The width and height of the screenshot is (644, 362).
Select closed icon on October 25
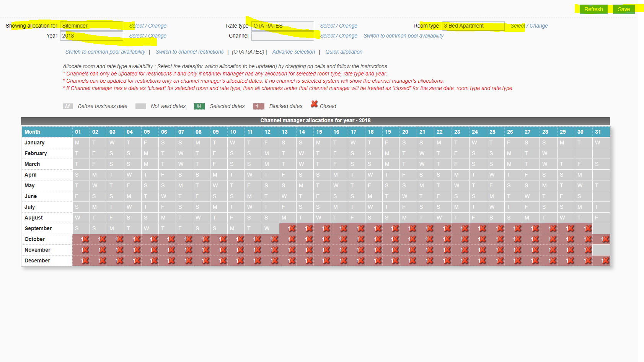pyautogui.click(x=500, y=239)
